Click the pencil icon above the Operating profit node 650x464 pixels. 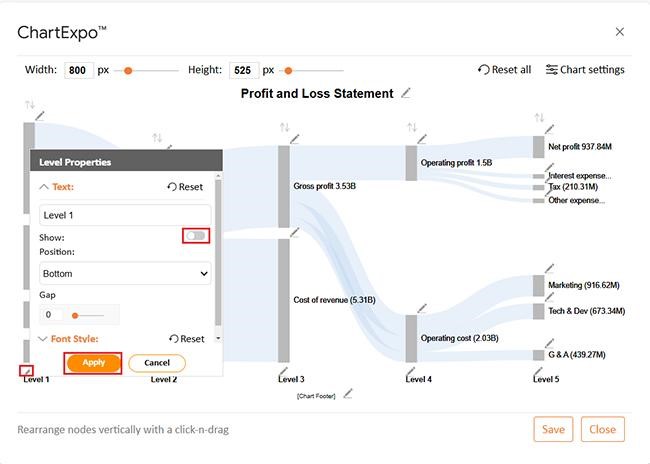(421, 139)
